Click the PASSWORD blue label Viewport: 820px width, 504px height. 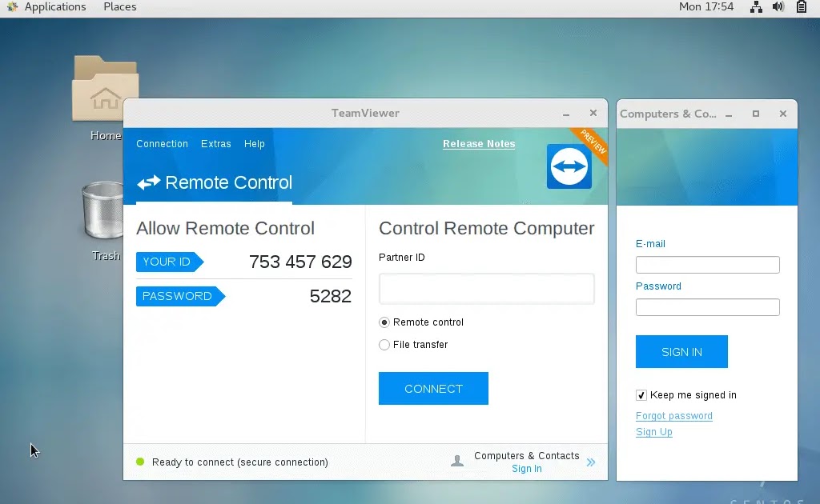tap(180, 296)
